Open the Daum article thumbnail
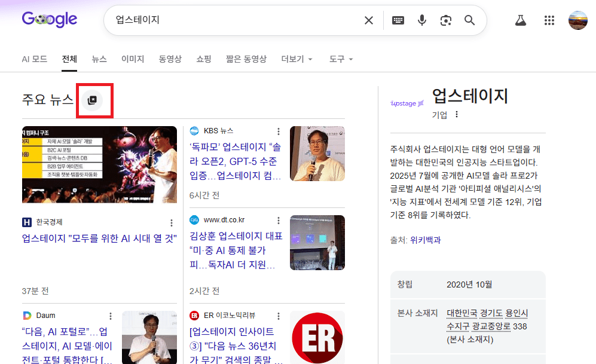The width and height of the screenshot is (596, 364). pyautogui.click(x=149, y=338)
